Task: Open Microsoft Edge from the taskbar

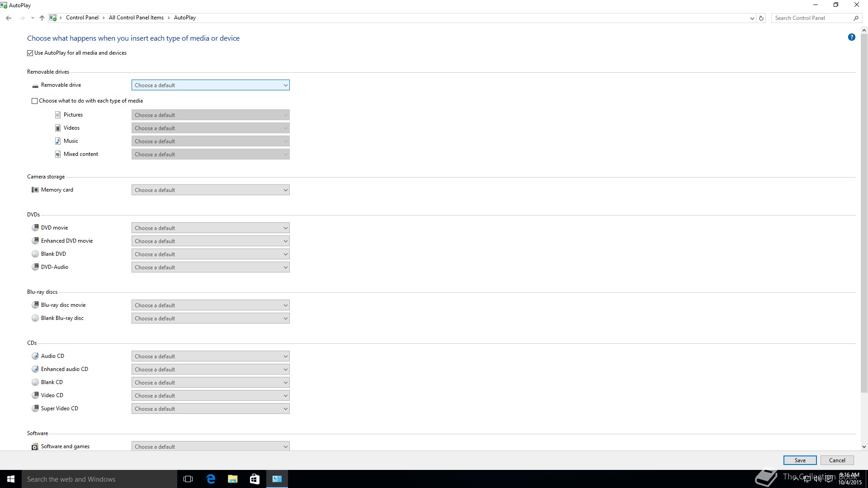Action: [x=211, y=479]
